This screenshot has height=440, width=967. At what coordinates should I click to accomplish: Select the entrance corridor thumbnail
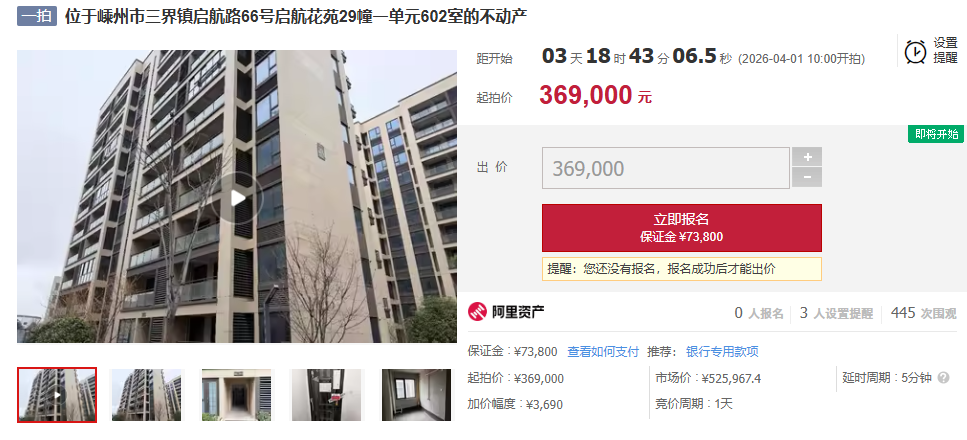237,395
